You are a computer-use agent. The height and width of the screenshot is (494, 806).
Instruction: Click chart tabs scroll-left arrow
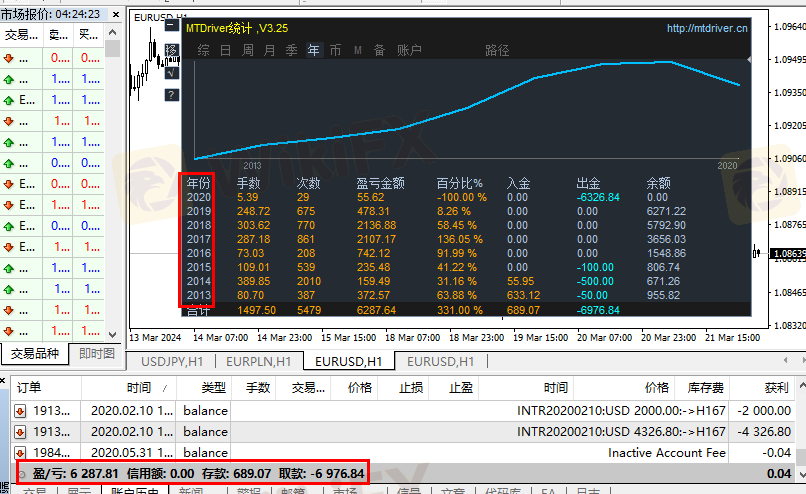coord(785,360)
